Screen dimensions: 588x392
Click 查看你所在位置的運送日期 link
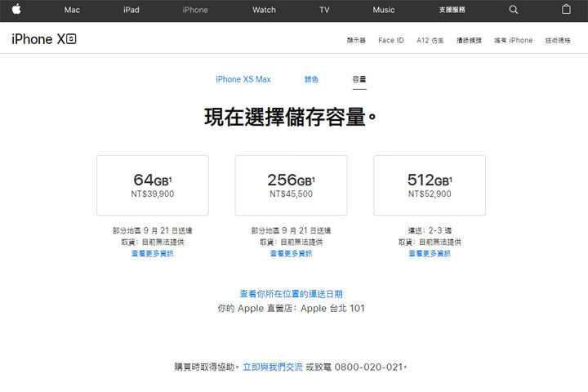pos(291,294)
